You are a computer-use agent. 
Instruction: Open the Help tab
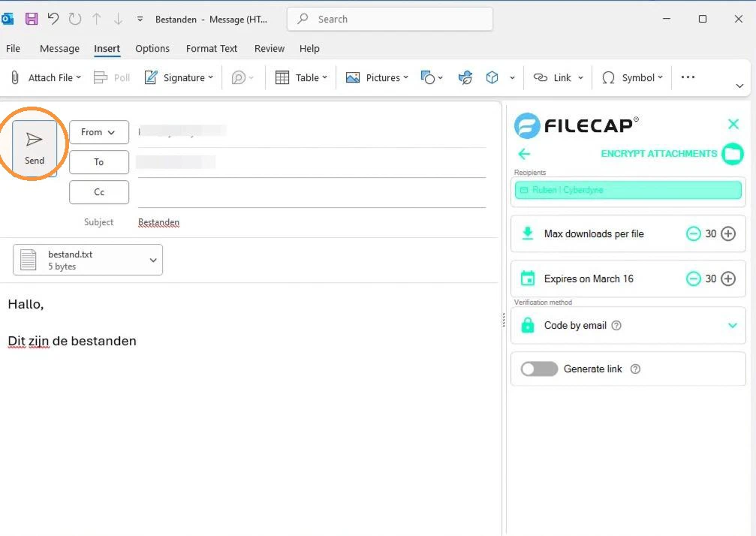point(309,49)
